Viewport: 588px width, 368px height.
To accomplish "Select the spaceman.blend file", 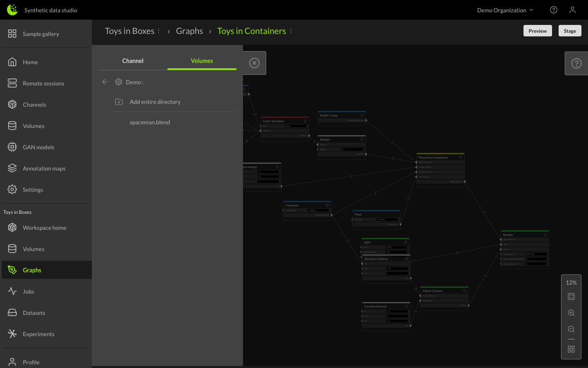I will (x=150, y=122).
